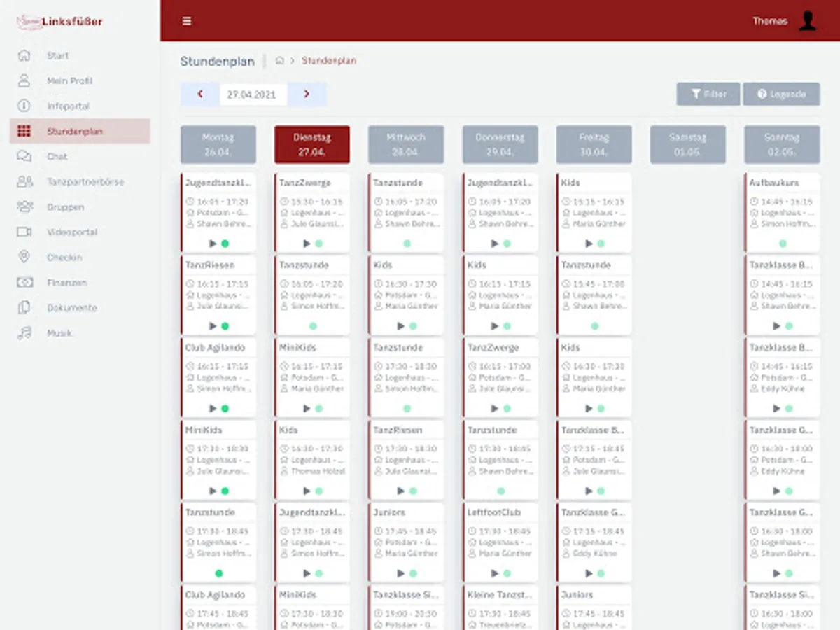Open Thomas user avatar menu
Image resolution: width=840 pixels, height=630 pixels.
point(808,21)
